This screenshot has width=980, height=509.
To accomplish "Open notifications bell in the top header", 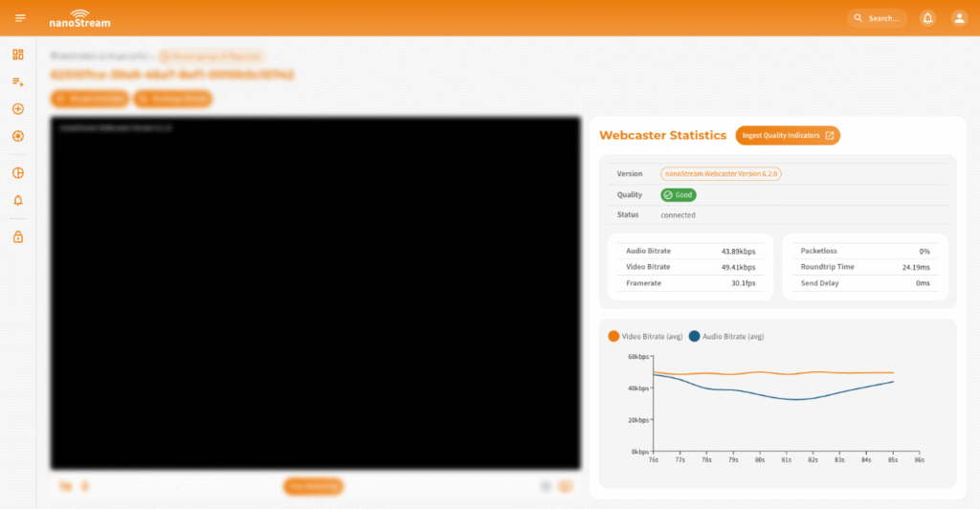I will 927,18.
